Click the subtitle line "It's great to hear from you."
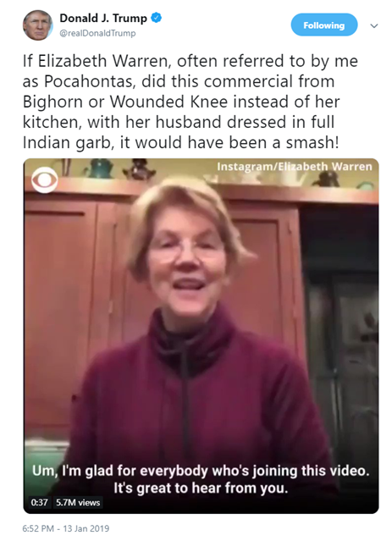This screenshot has width=392, height=541. point(201,488)
